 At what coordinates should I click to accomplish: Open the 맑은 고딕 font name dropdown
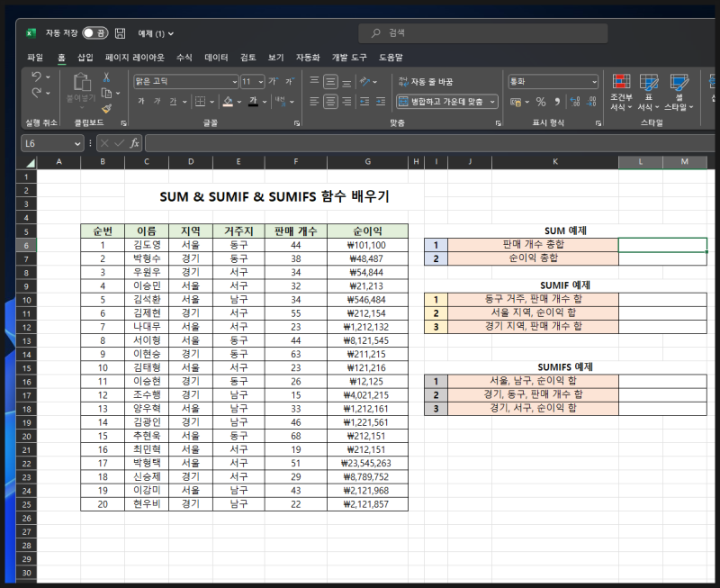click(x=235, y=82)
